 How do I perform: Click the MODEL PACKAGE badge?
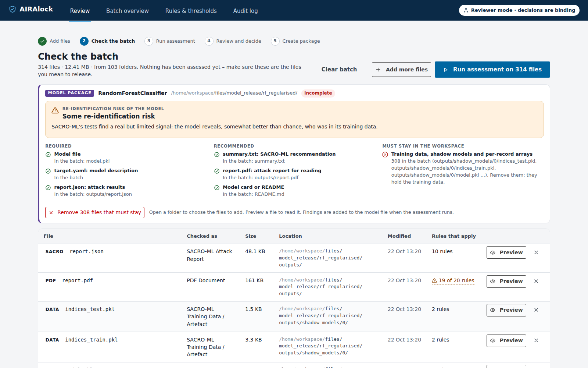(69, 93)
